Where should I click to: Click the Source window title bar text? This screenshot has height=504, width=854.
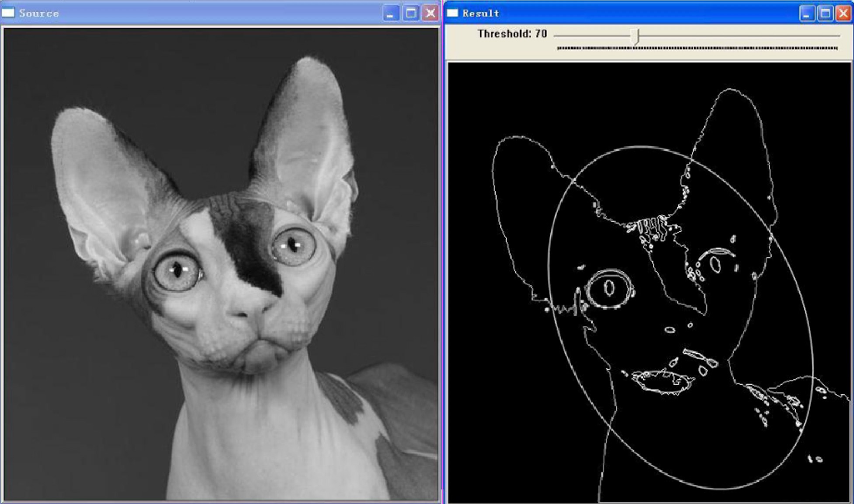[38, 13]
